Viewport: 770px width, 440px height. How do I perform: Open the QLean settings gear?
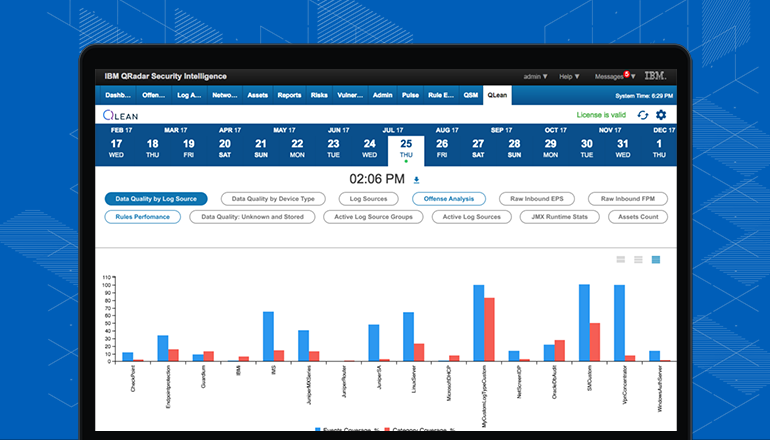pyautogui.click(x=660, y=115)
